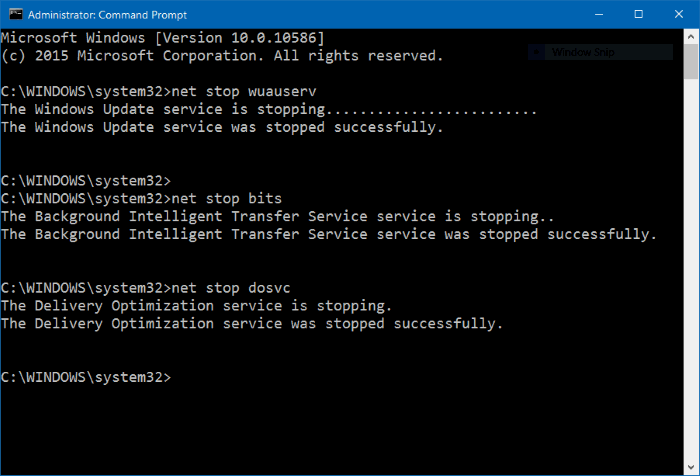Viewport: 700px width, 476px height.
Task: Place cursor at the last empty prompt line
Action: tap(180, 378)
